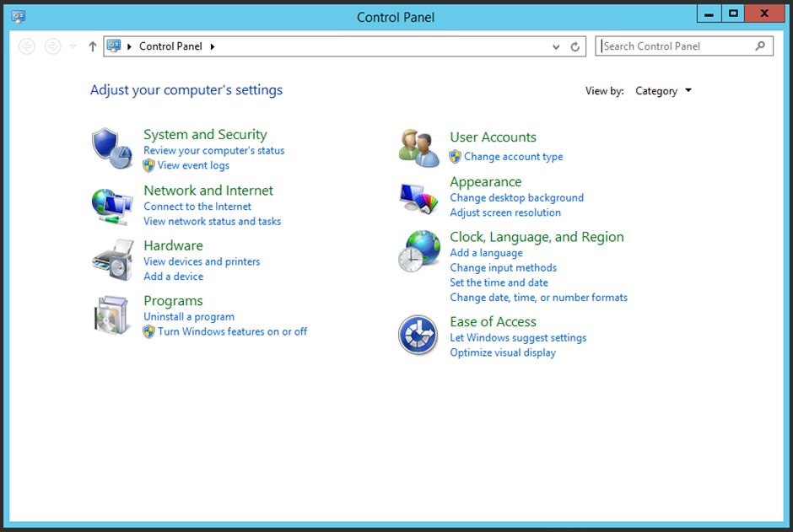Click the shield beside Turn Windows features
Viewport: 793px width, 532px height.
click(x=148, y=331)
